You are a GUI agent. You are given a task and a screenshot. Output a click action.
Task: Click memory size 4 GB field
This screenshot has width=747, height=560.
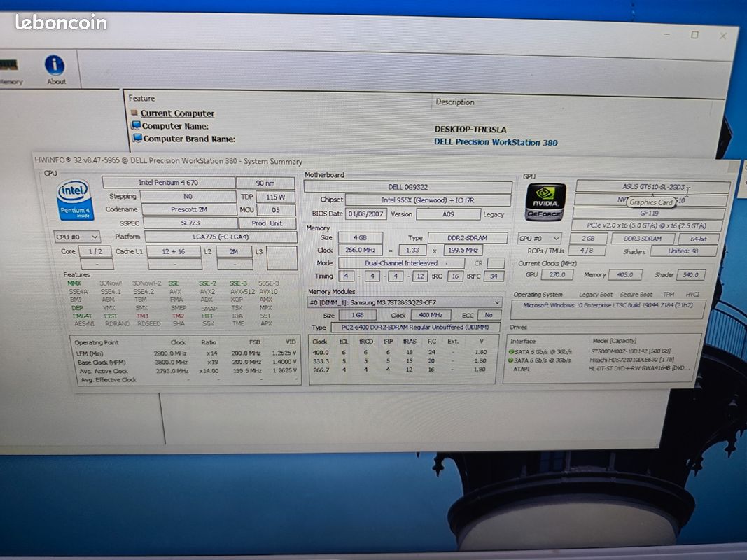360,237
